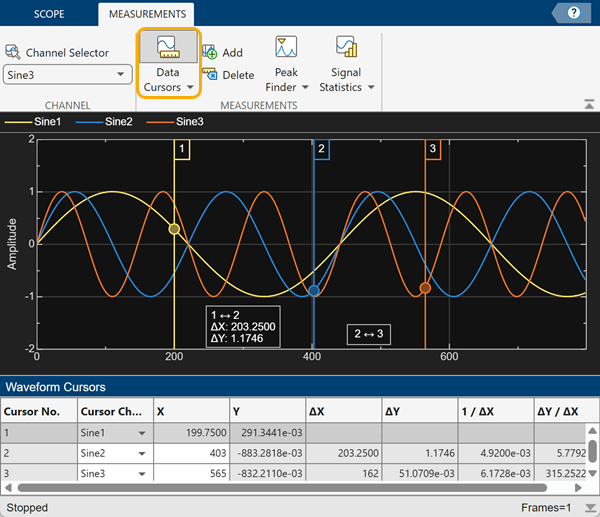Click the Channel Selector icon
600x517 pixels.
(x=13, y=52)
